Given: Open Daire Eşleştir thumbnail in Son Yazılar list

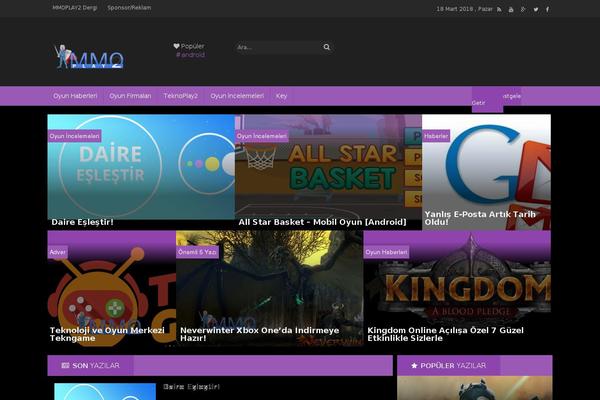Looking at the screenshot, I should pos(105,392).
